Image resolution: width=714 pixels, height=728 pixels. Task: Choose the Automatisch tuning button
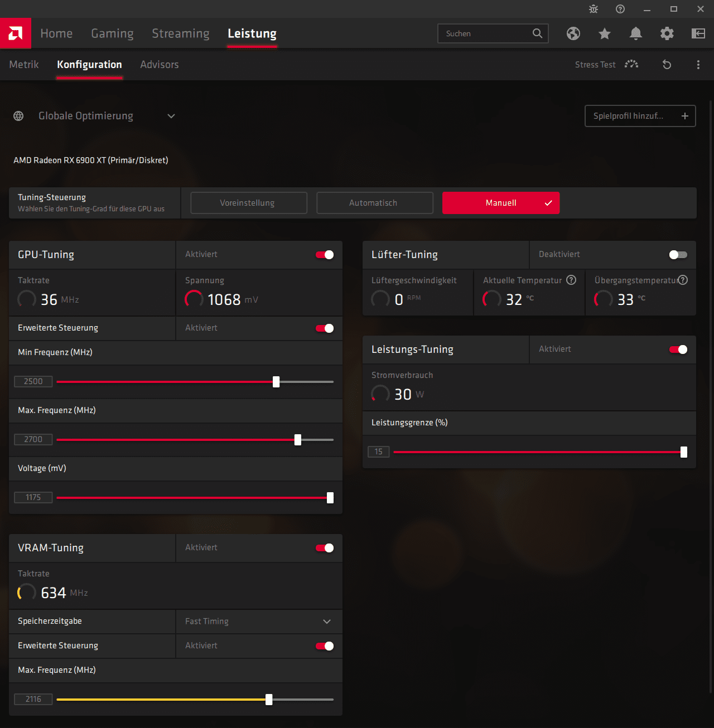(375, 203)
